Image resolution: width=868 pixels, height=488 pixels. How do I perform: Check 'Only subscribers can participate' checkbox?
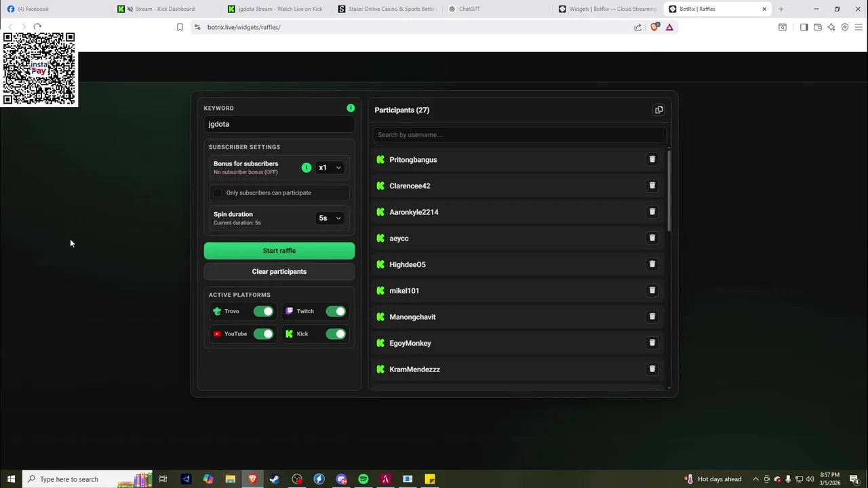(218, 192)
